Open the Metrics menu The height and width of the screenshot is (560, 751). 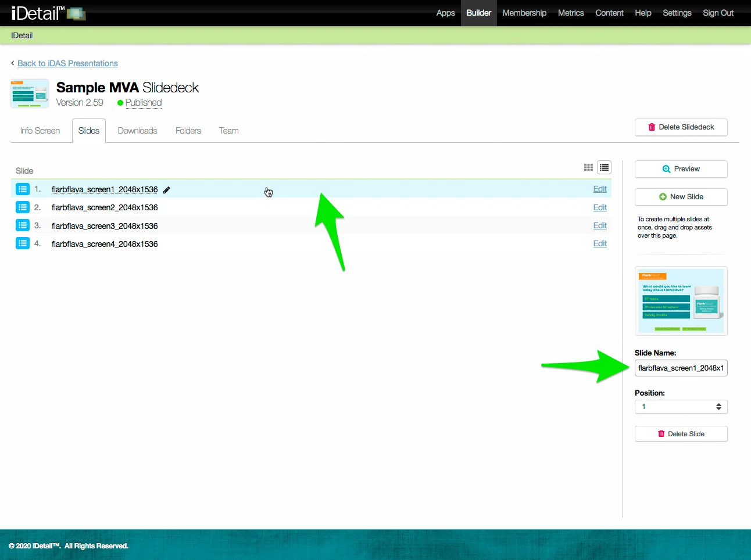point(571,13)
